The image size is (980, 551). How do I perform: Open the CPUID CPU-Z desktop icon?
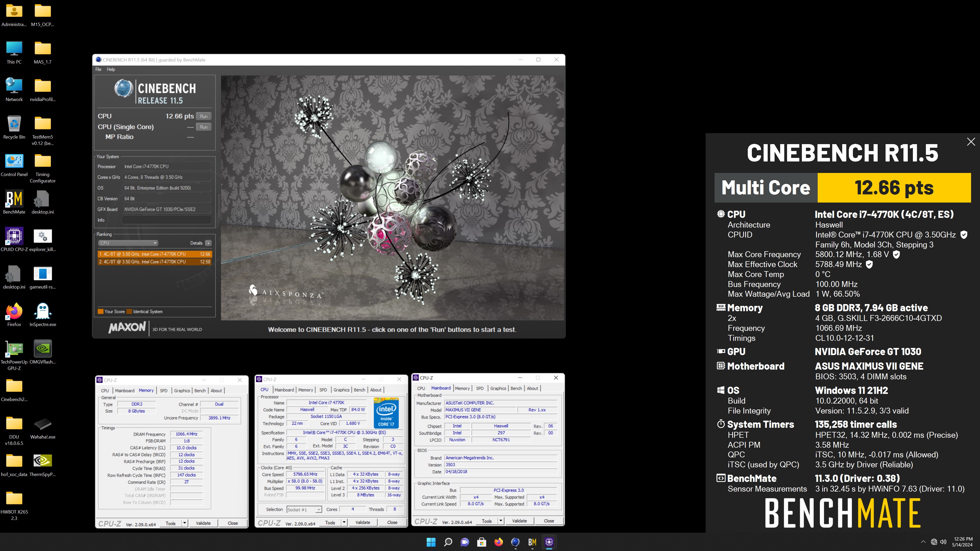pos(14,240)
